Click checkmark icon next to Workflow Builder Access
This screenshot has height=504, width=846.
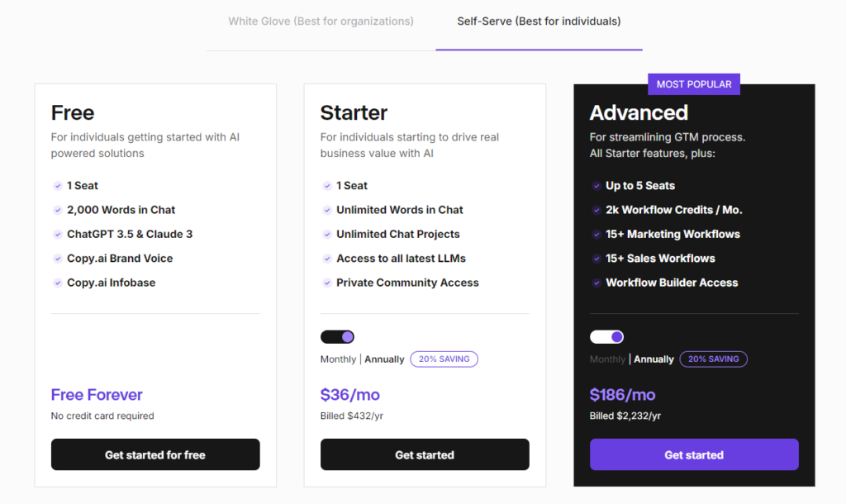[x=596, y=283]
